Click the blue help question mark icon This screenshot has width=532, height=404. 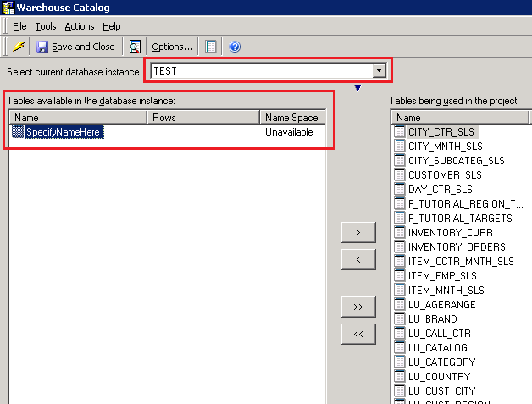click(235, 47)
